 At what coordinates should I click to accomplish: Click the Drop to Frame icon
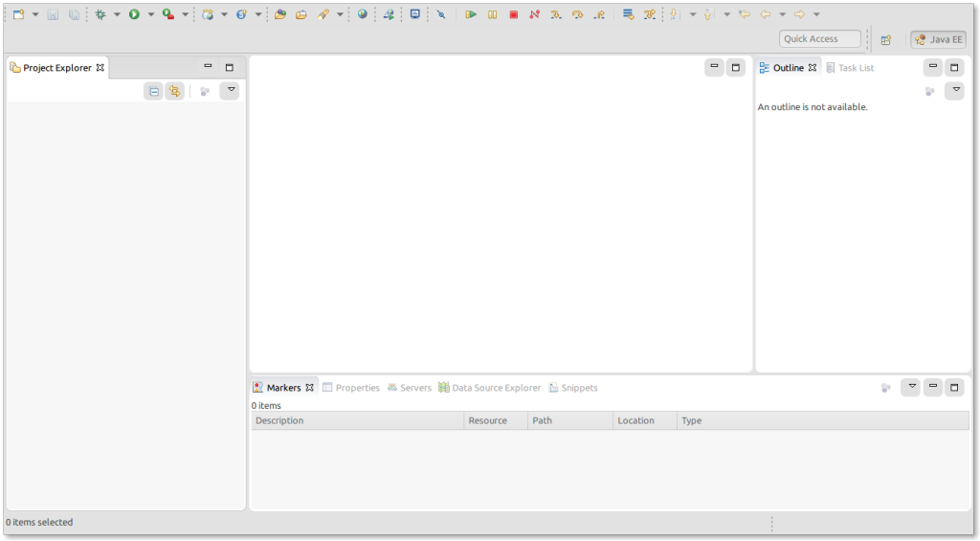click(628, 14)
